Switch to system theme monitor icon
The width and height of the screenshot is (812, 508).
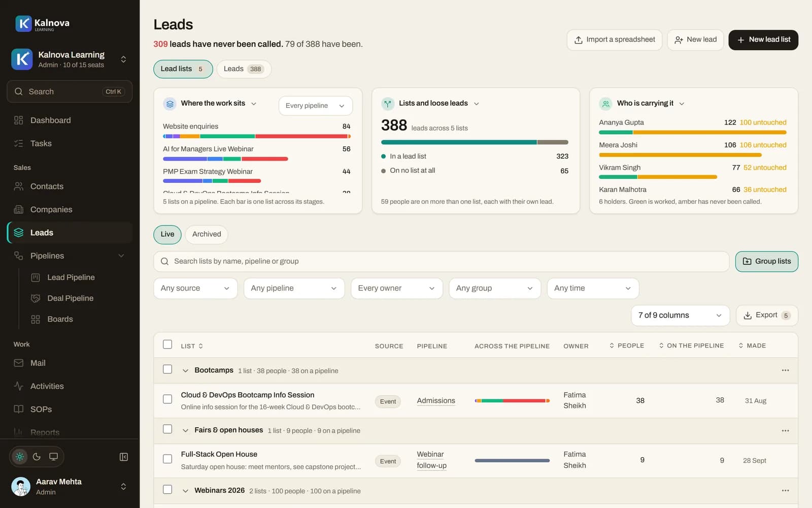53,457
